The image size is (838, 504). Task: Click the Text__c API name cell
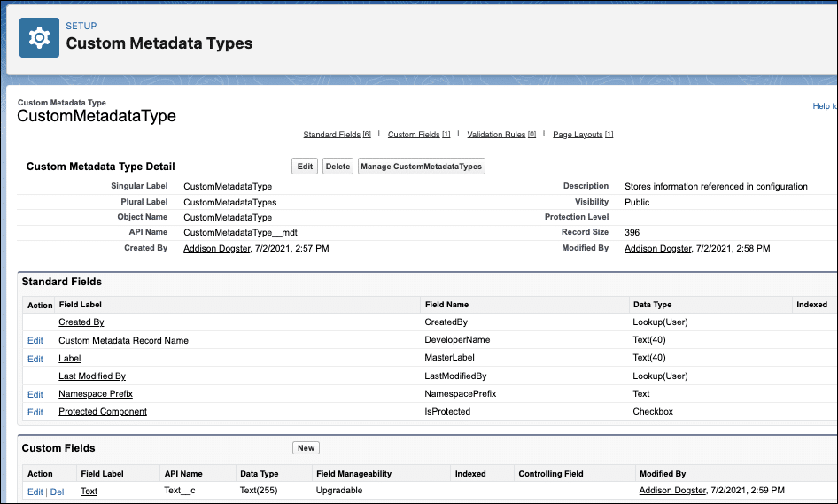180,490
